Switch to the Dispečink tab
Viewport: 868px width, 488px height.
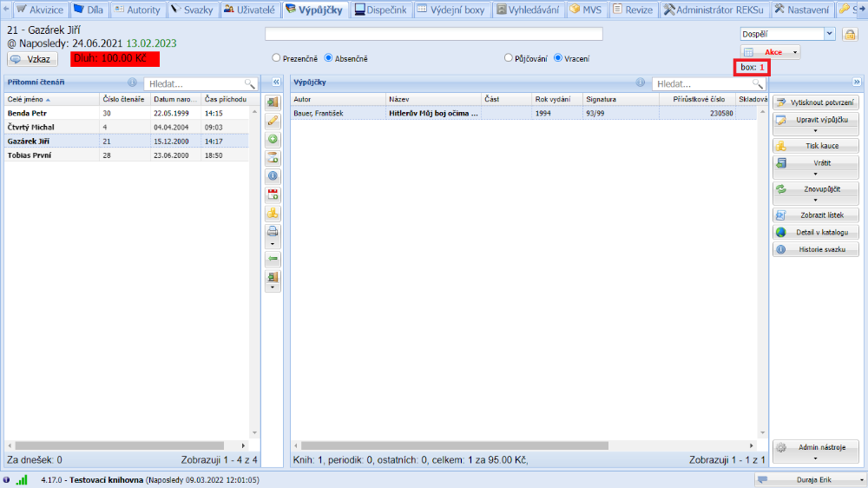click(x=379, y=10)
